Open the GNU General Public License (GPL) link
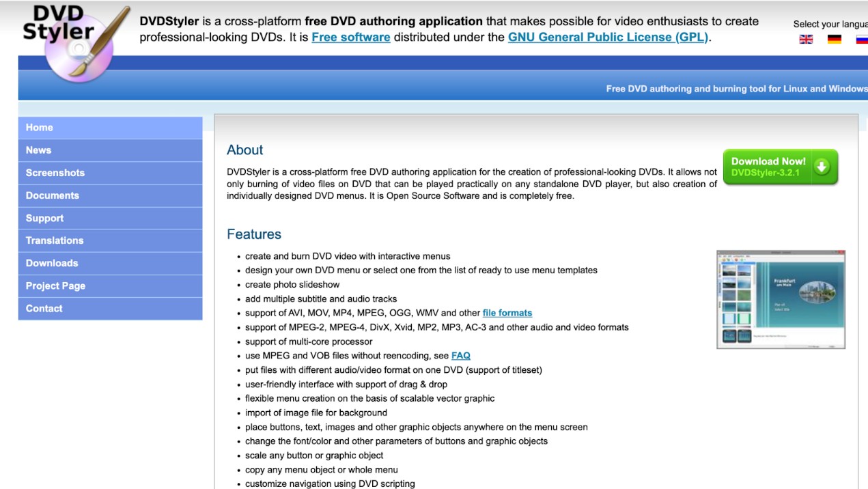The image size is (868, 489). (607, 37)
